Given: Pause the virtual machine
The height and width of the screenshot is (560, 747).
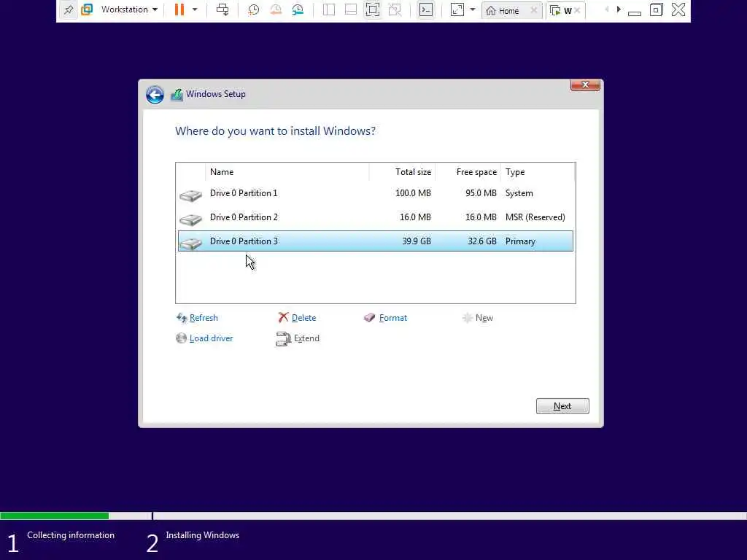Looking at the screenshot, I should (x=179, y=9).
